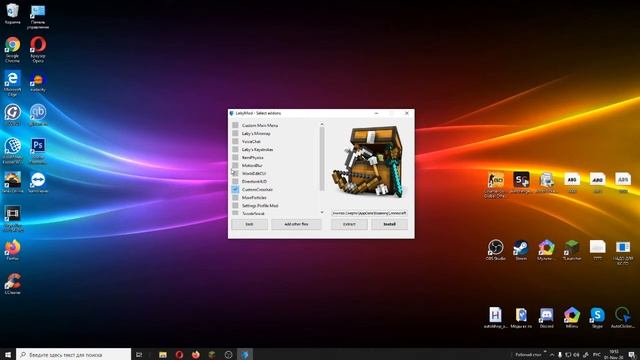Open Task View from the taskbar
640x360 pixels.
139,355
